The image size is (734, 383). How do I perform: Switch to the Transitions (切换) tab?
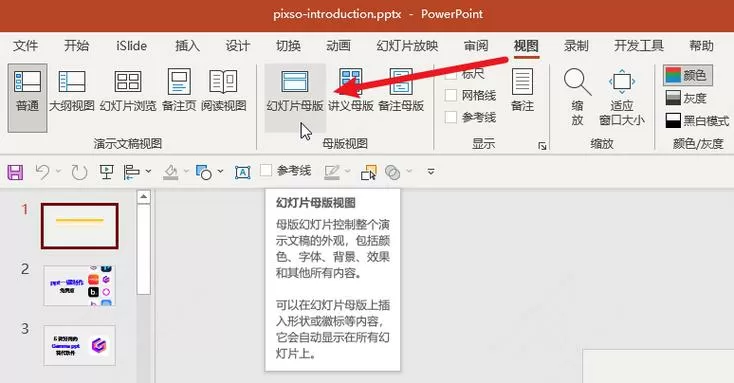click(288, 46)
